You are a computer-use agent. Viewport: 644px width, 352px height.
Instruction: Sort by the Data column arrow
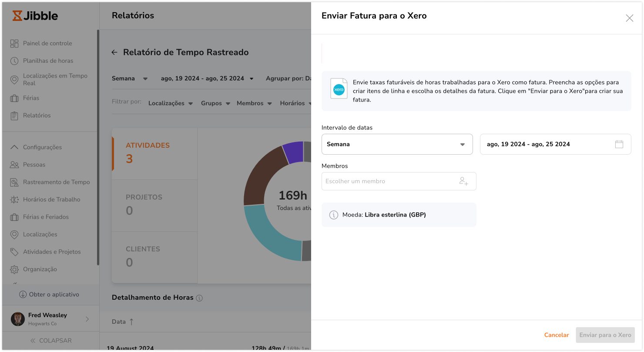(x=131, y=322)
